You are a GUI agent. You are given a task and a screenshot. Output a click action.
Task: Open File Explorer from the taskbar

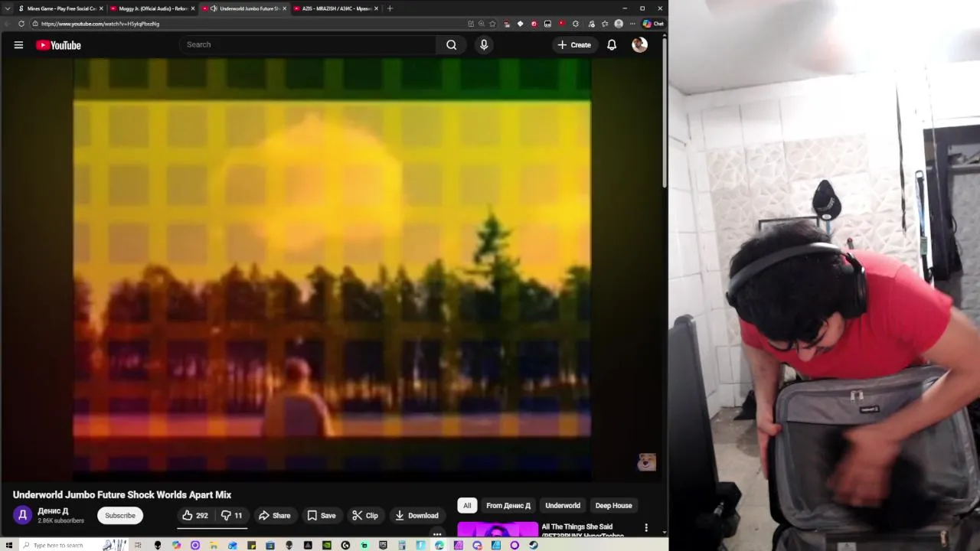click(x=214, y=545)
